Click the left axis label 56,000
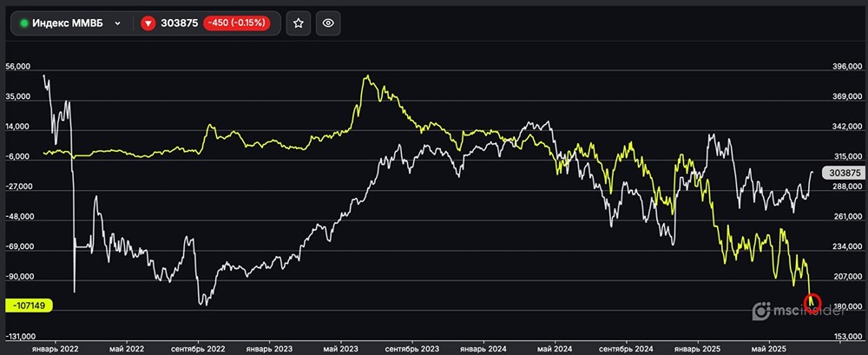This screenshot has height=355, width=868. 17,67
